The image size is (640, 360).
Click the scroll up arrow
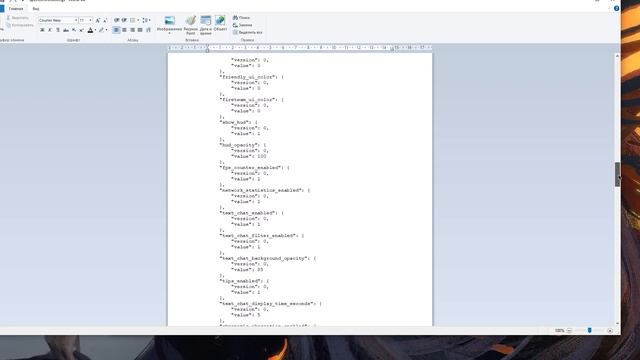pos(617,56)
